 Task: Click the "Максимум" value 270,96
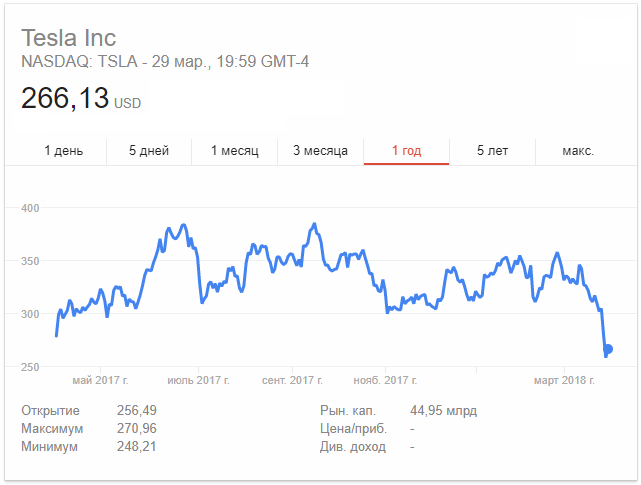point(136,429)
